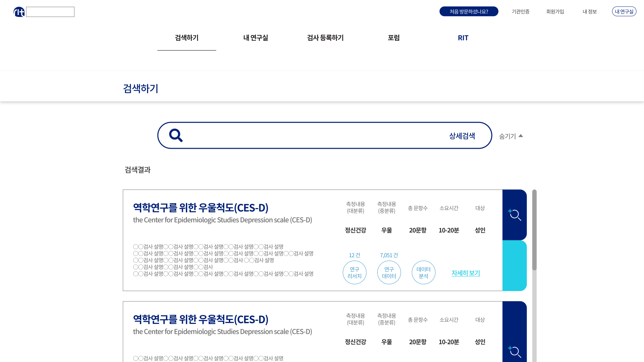Screen dimensions: 644x362
Task: Open the 연구 리서치 circle icon
Action: 354,273
